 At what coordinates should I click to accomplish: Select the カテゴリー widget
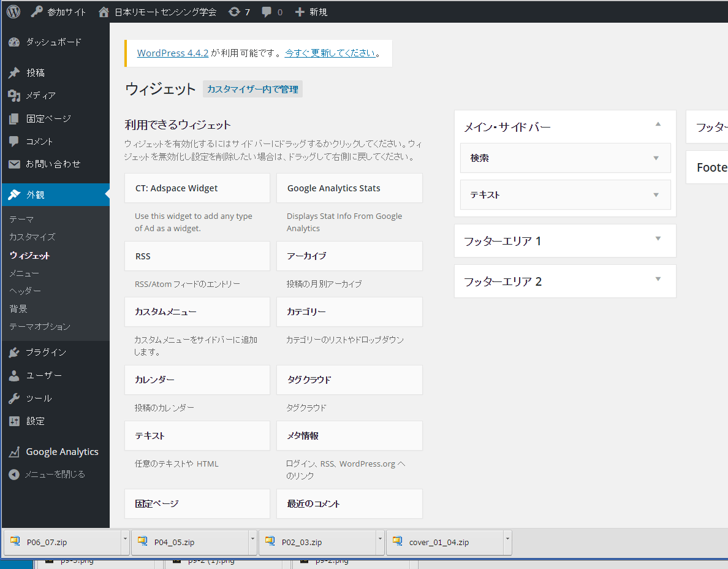(350, 311)
